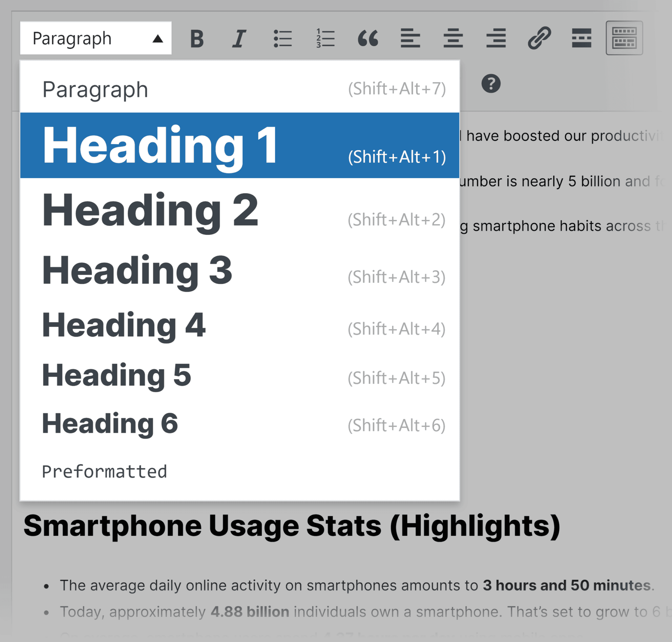Align text to the left
Screen dimensions: 672x642
coord(410,38)
